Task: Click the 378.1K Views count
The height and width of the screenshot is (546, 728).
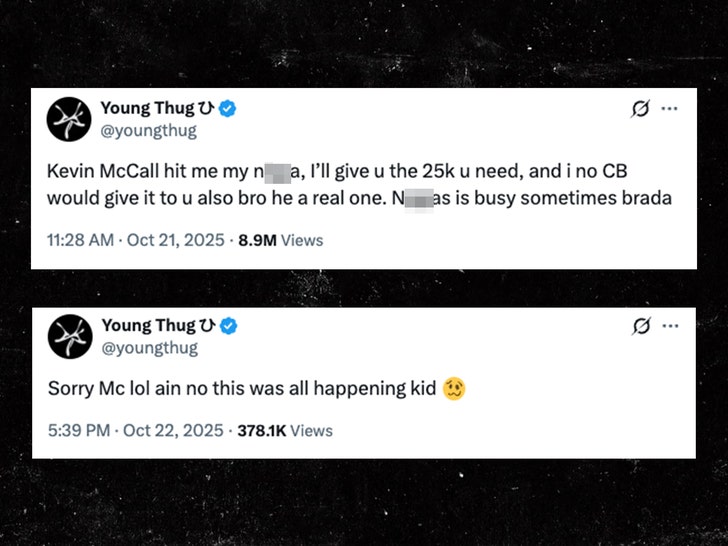Action: point(284,431)
